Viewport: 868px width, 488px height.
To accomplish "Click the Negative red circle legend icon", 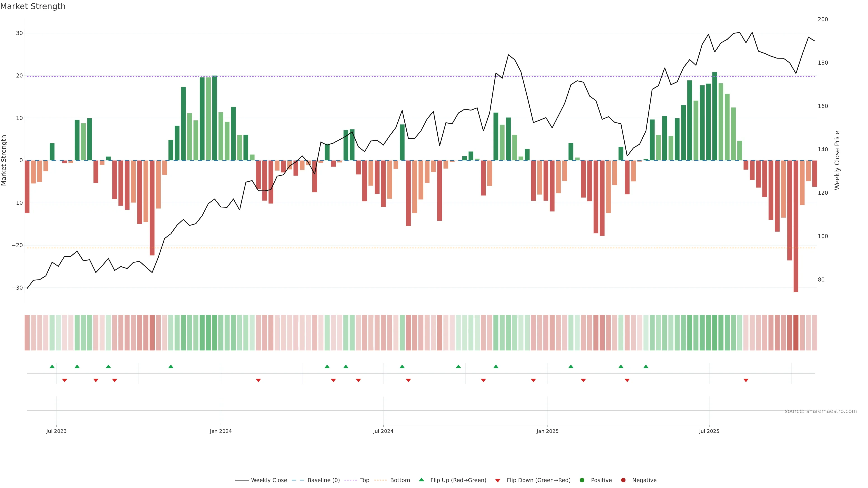I will point(623,480).
